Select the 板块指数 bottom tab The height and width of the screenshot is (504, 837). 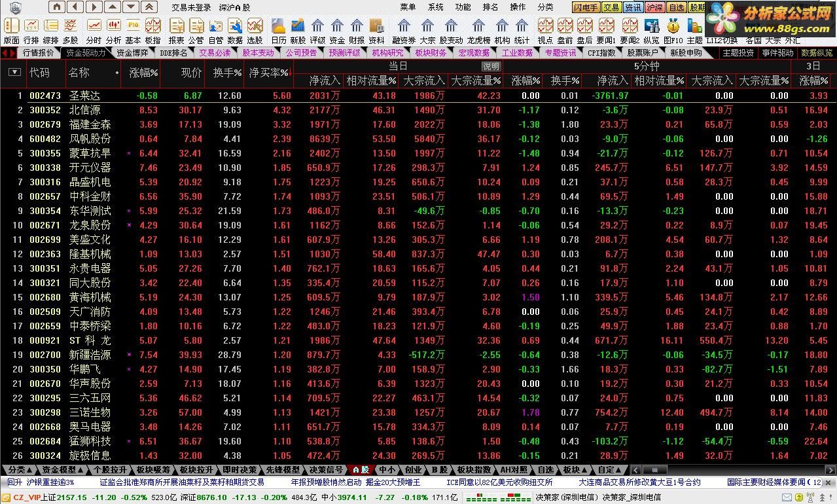coord(474,470)
